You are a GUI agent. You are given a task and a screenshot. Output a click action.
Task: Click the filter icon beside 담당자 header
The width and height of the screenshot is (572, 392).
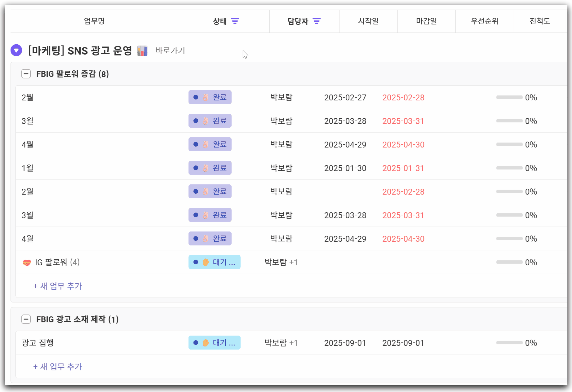pyautogui.click(x=316, y=21)
